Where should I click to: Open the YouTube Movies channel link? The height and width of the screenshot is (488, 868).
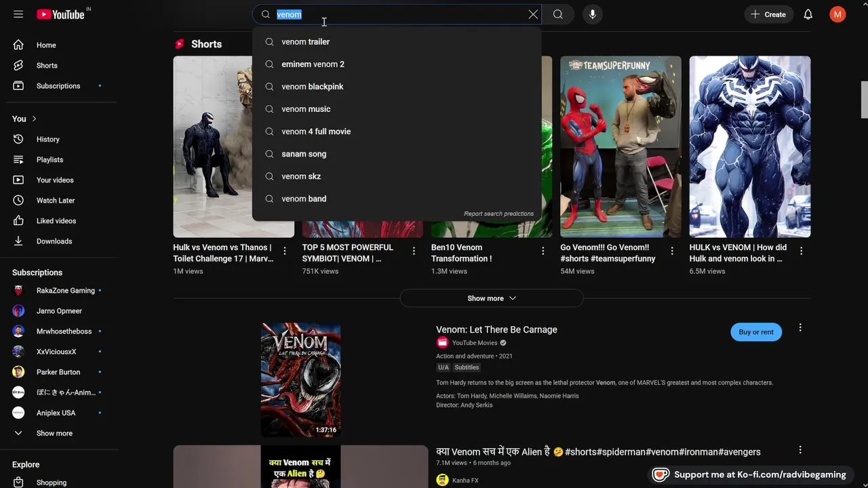coord(475,343)
